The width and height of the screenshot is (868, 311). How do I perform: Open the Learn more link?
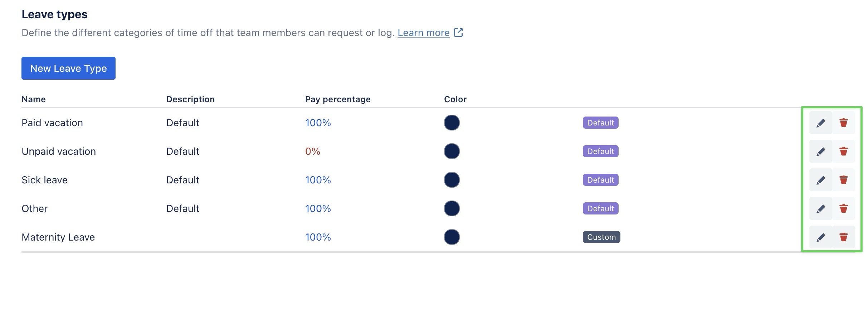point(423,33)
